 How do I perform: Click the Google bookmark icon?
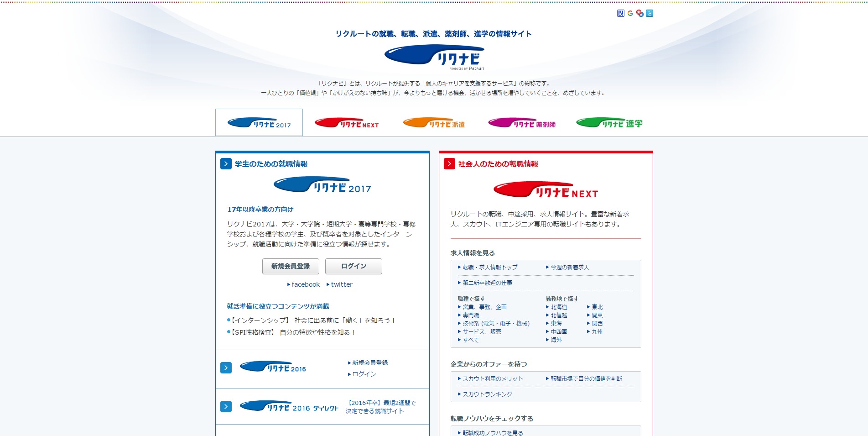click(x=630, y=13)
